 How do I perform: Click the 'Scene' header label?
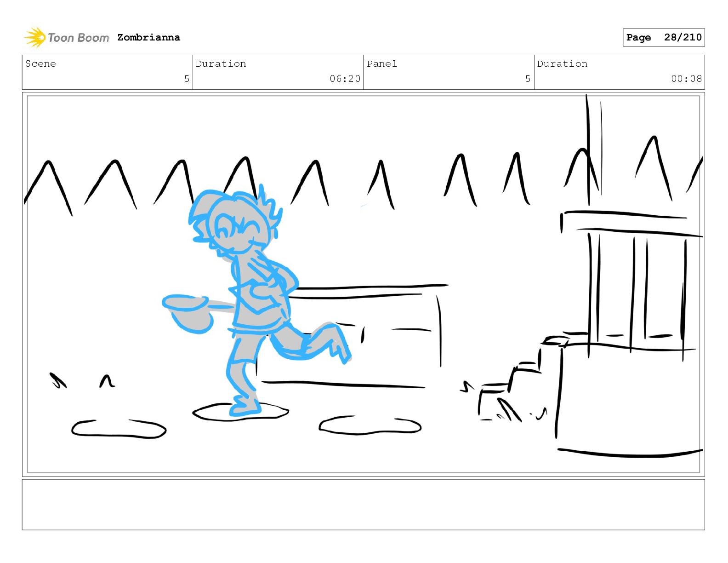40,63
